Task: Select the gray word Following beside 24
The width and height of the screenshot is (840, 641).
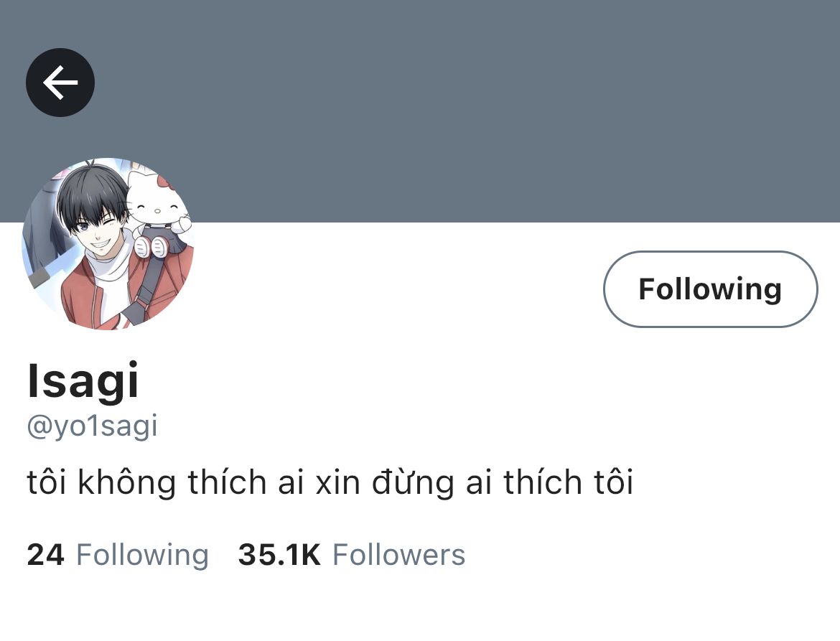Action: [x=142, y=556]
